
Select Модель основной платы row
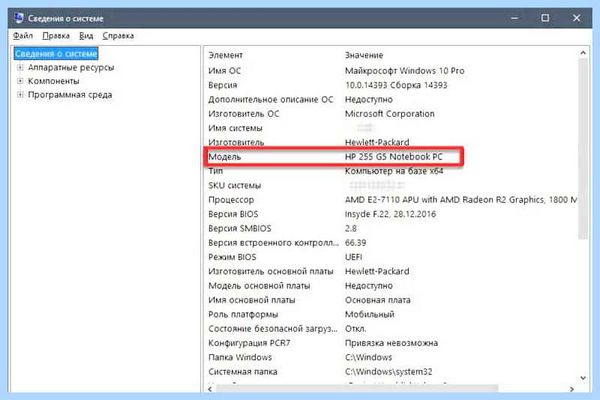coord(392,286)
